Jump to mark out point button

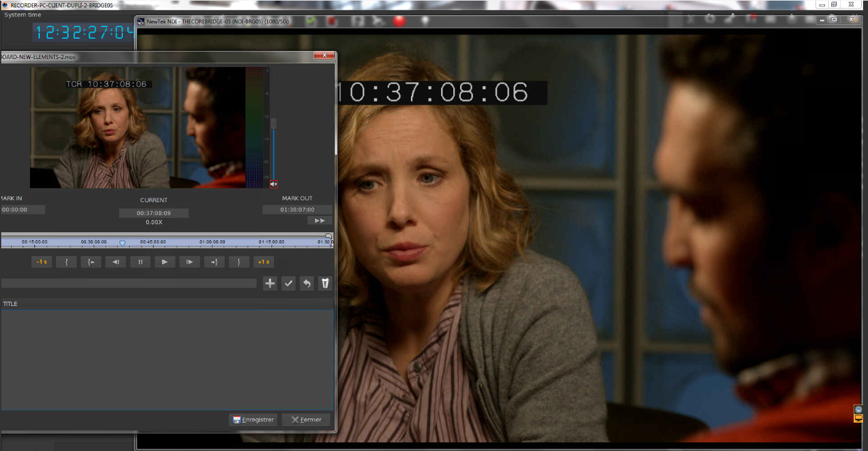tap(214, 262)
